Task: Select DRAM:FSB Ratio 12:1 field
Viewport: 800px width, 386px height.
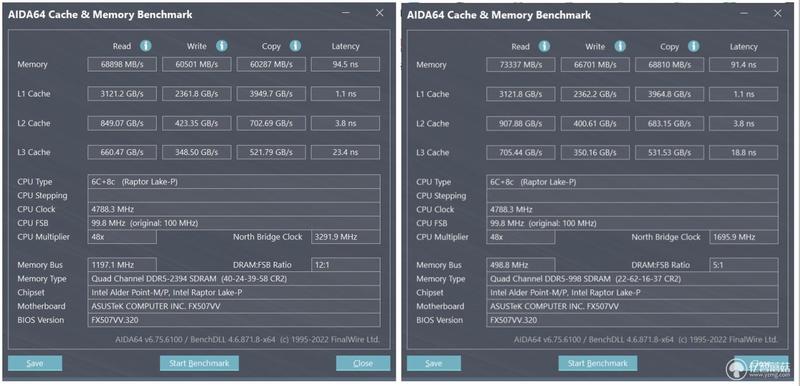Action: (345, 265)
